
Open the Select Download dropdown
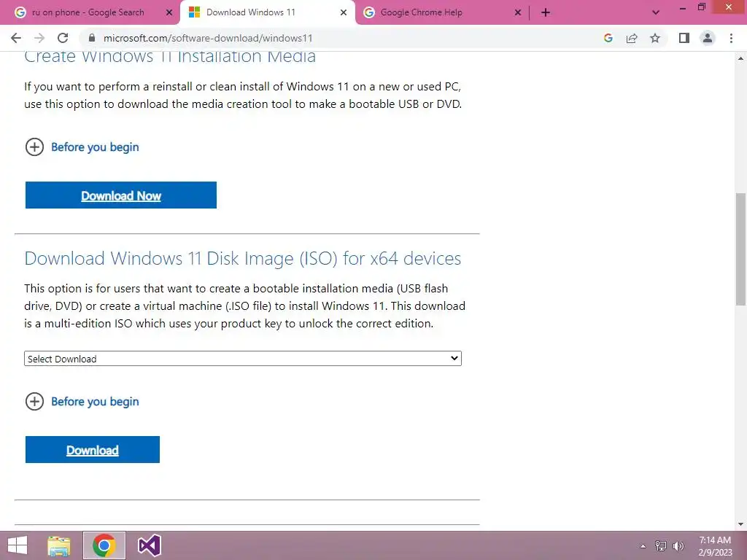click(243, 359)
